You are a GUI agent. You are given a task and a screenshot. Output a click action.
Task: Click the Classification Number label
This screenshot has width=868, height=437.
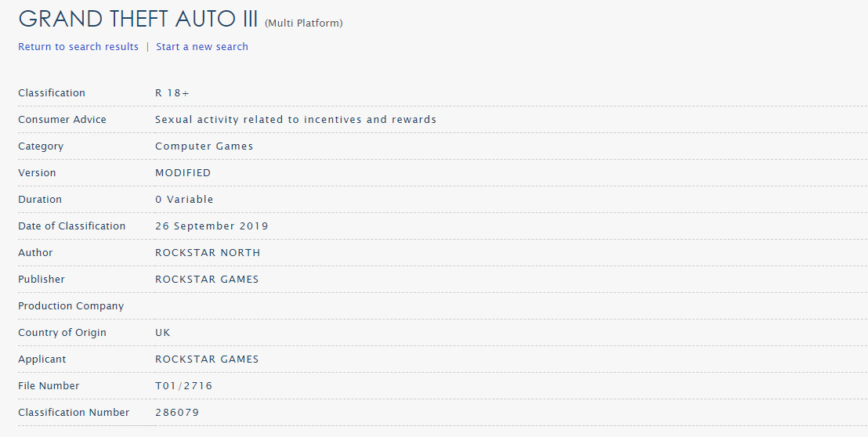click(74, 412)
